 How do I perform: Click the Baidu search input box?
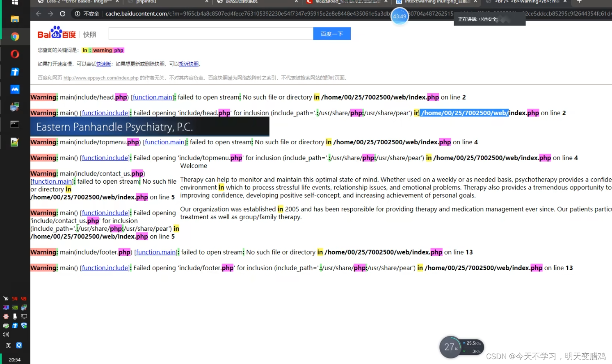tap(211, 34)
